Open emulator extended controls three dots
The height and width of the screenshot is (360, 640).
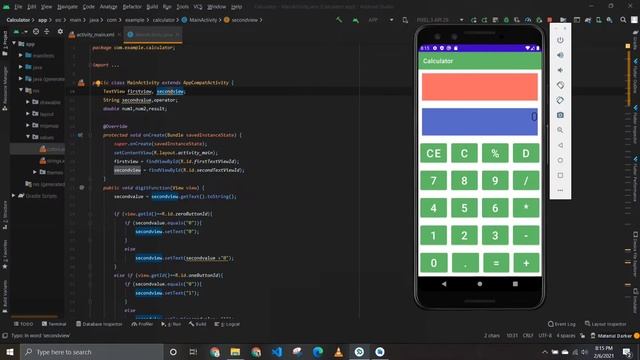click(x=560, y=190)
